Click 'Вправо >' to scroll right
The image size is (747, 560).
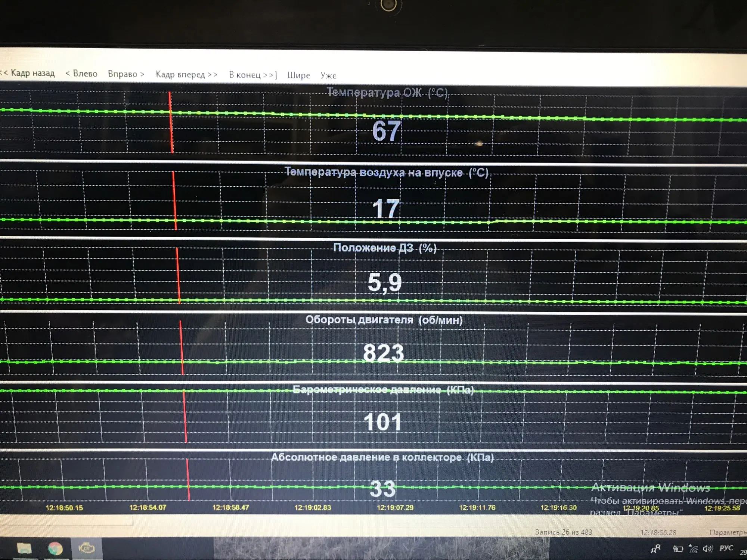point(126,74)
